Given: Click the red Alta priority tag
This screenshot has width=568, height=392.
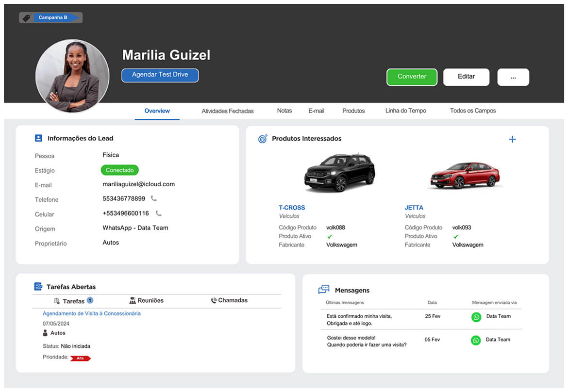Looking at the screenshot, I should [81, 359].
